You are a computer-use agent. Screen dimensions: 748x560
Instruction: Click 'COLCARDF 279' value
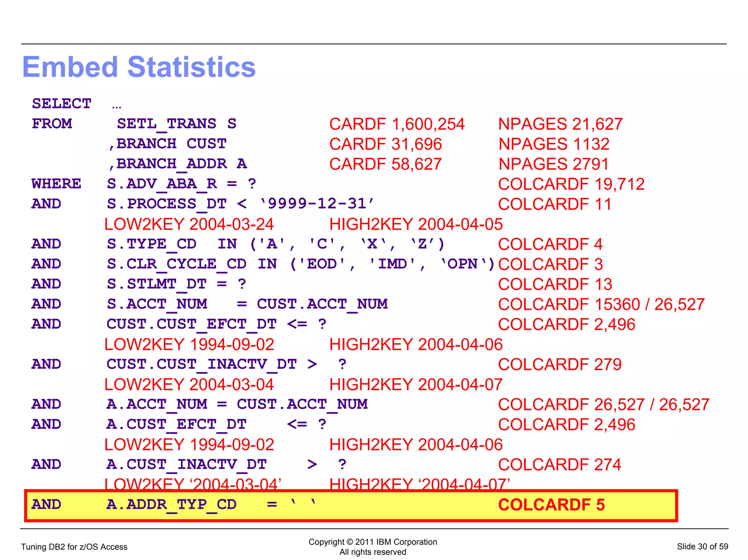tap(560, 364)
